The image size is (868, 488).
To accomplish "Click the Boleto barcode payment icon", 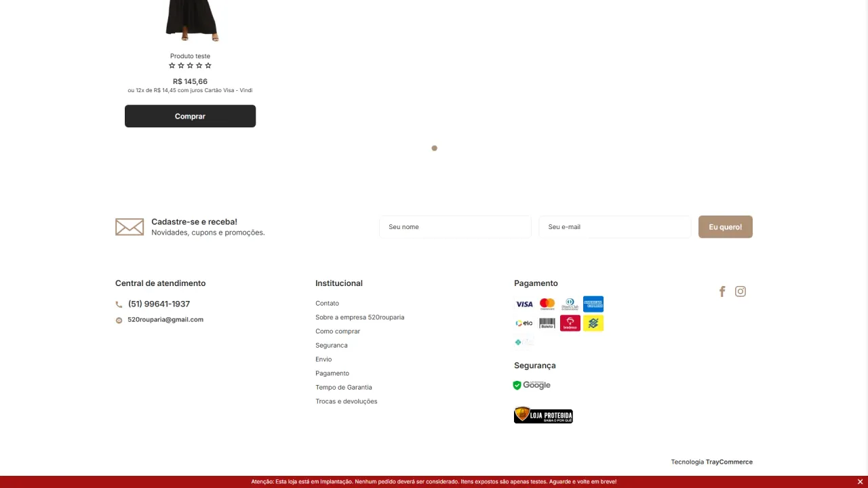I will pyautogui.click(x=547, y=323).
